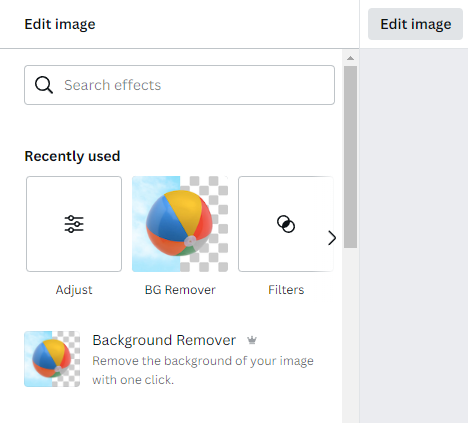Image resolution: width=468 pixels, height=423 pixels.
Task: Click the BG Remover text label
Action: (180, 290)
